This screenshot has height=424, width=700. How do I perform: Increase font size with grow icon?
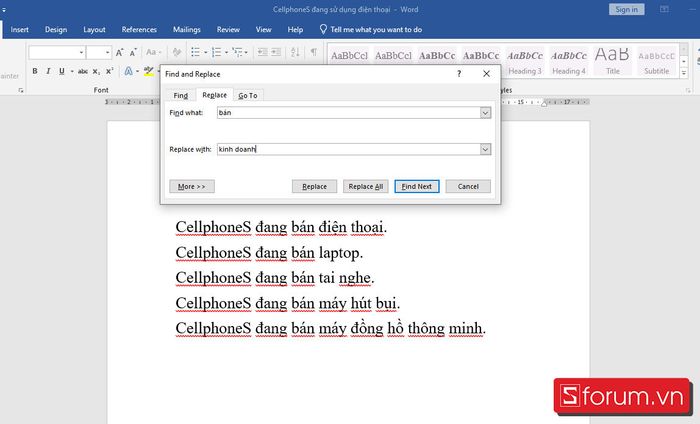click(x=120, y=53)
